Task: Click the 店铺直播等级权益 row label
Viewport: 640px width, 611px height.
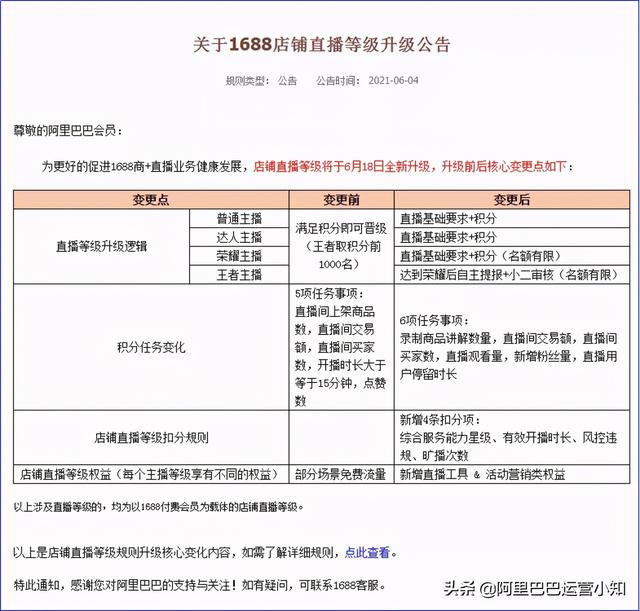Action: 151,474
